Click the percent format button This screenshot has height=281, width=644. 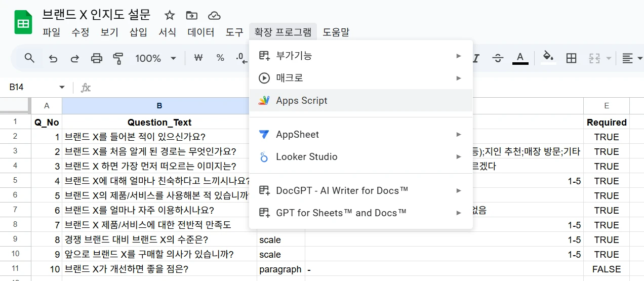click(220, 58)
